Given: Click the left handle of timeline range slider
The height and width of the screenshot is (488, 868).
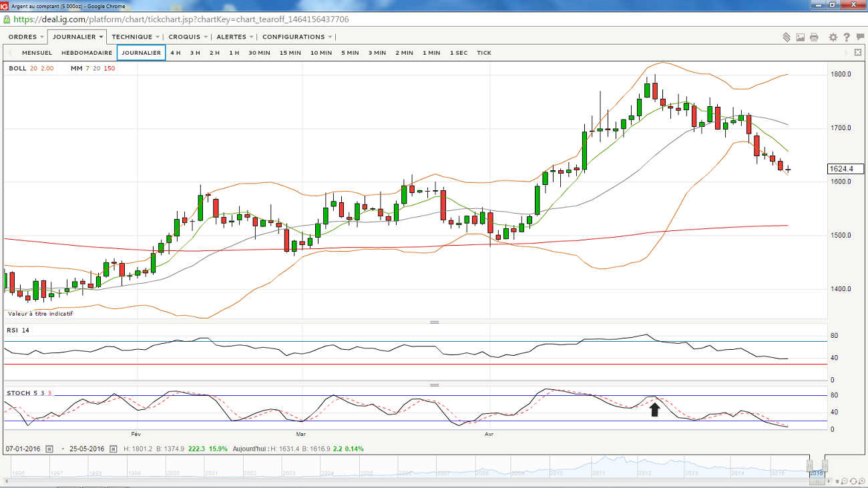Looking at the screenshot, I should 809,465.
